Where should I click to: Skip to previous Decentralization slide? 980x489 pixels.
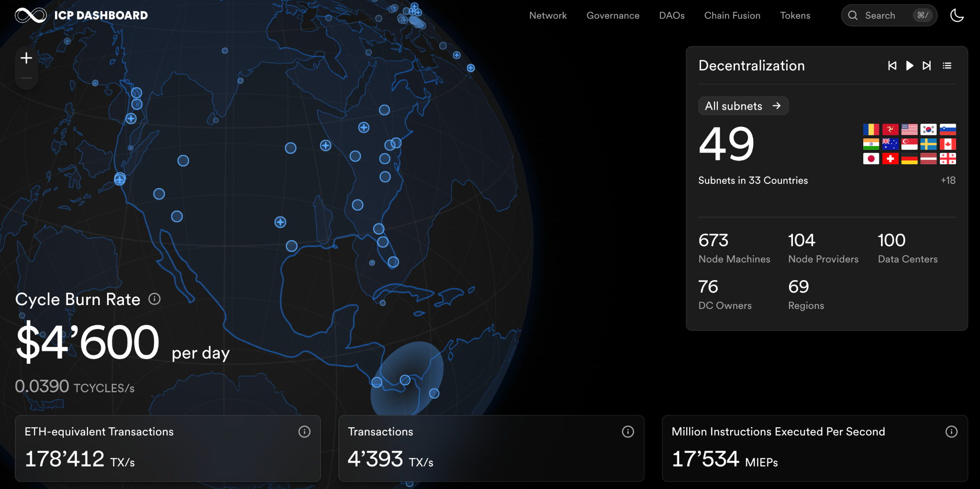892,66
